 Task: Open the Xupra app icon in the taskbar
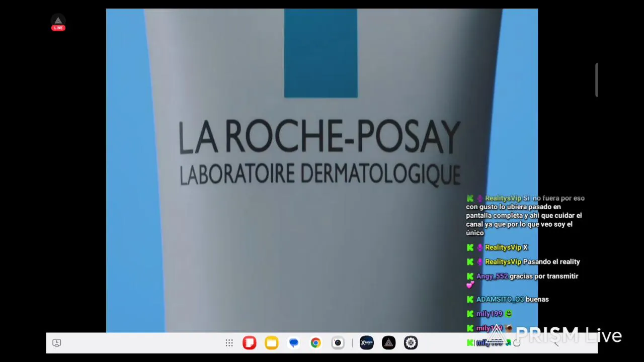(x=367, y=343)
